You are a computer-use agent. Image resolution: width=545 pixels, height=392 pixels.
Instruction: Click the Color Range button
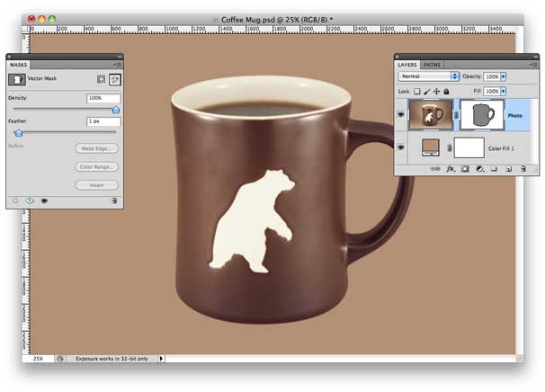pyautogui.click(x=96, y=167)
